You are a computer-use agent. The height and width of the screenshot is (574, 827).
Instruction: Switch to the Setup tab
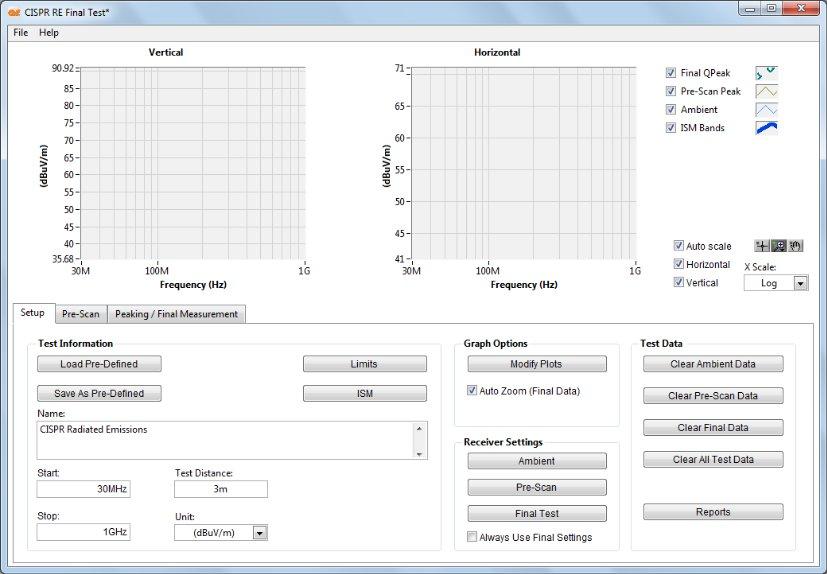33,313
